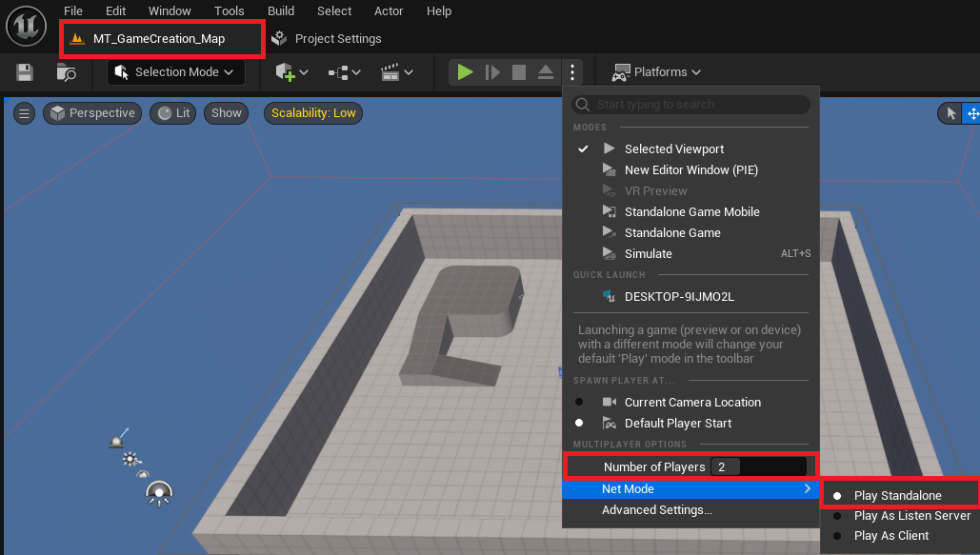
Task: Click the search magnifier icon in menu
Action: (583, 105)
